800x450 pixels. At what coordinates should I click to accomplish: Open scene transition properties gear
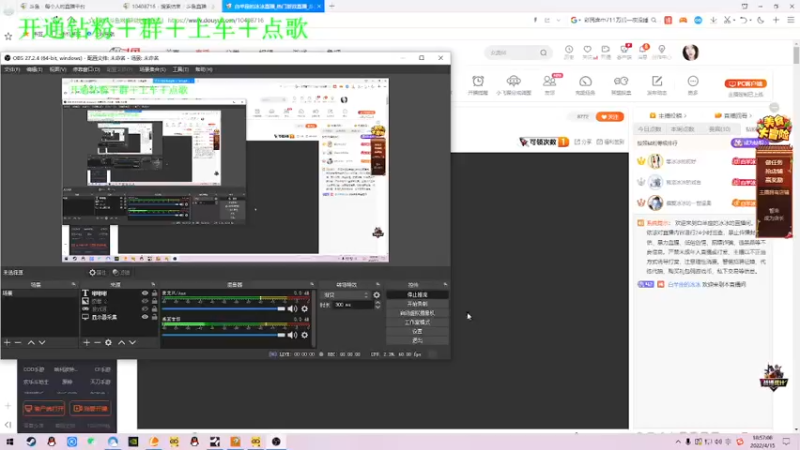point(377,295)
